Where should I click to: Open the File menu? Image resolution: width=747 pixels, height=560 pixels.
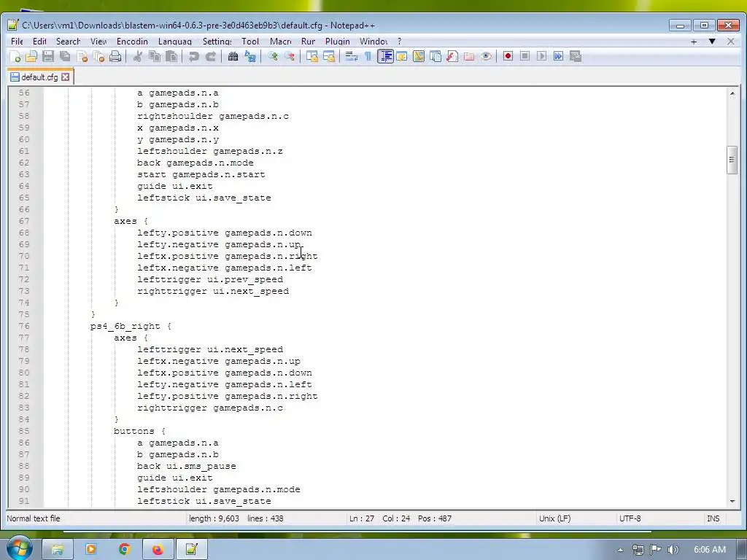pos(17,42)
